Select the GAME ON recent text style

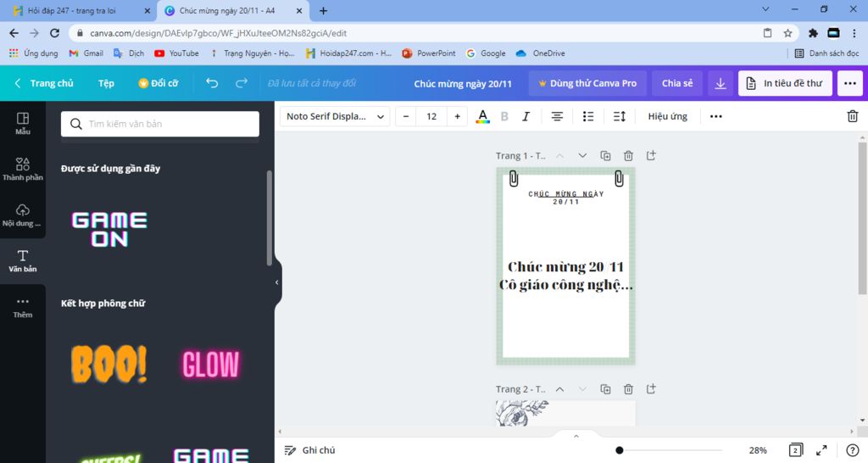tap(109, 229)
